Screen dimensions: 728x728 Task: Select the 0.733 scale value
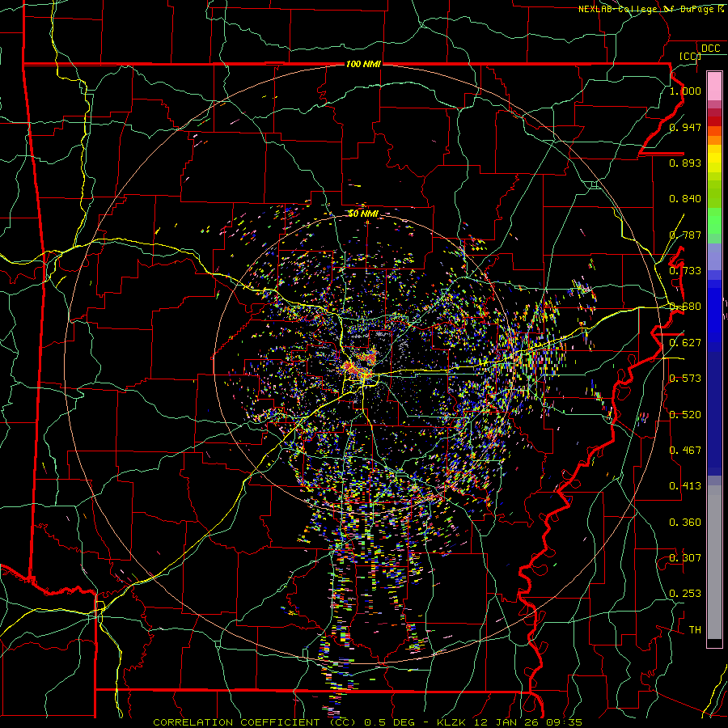(x=685, y=271)
